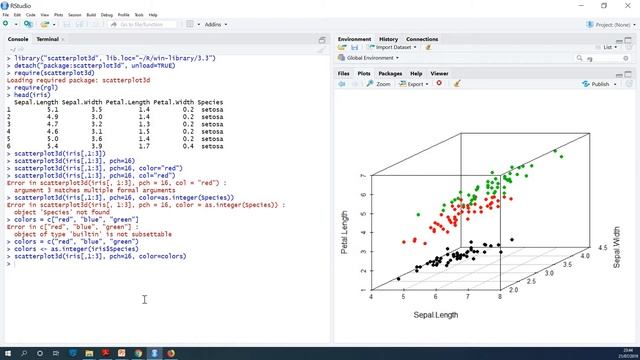The height and width of the screenshot is (360, 640).
Task: Go to previous plot arrow
Action: [x=342, y=84]
